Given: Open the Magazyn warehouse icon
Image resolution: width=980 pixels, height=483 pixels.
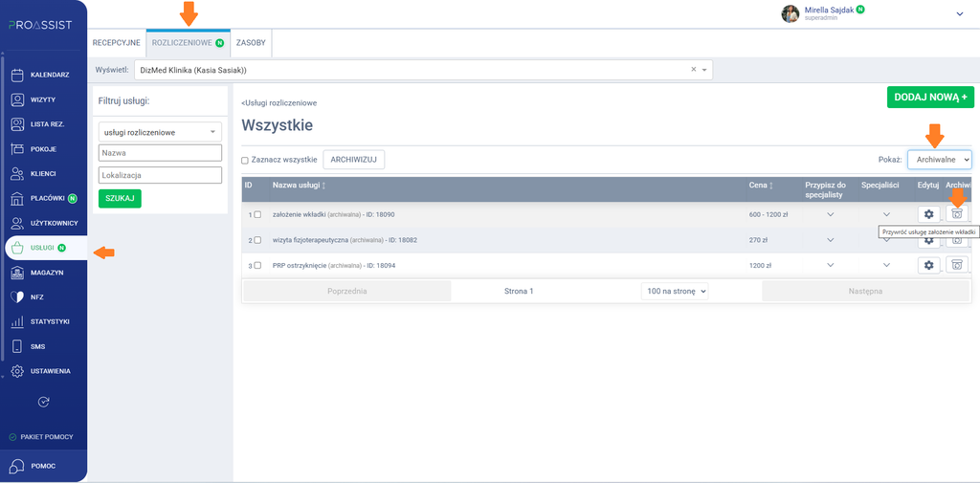Looking at the screenshot, I should tap(17, 273).
